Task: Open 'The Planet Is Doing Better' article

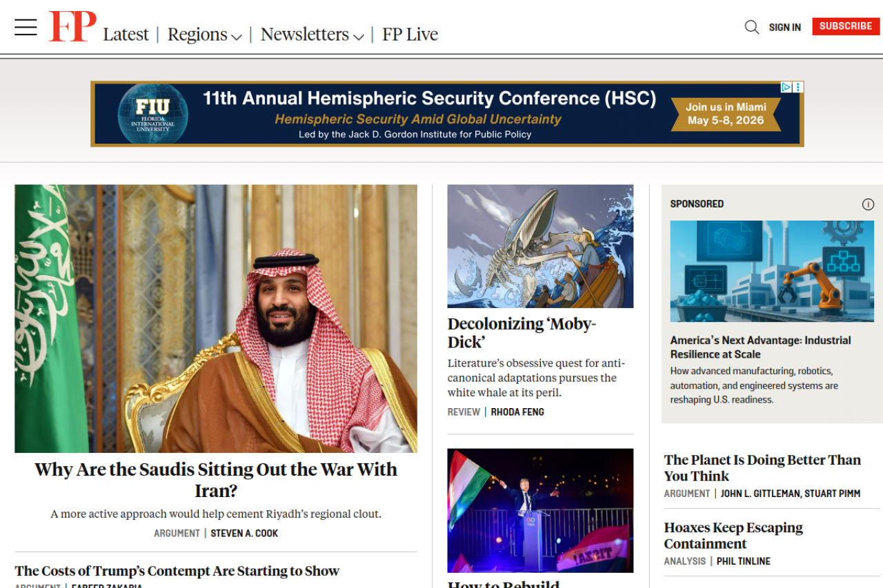Action: pyautogui.click(x=762, y=467)
